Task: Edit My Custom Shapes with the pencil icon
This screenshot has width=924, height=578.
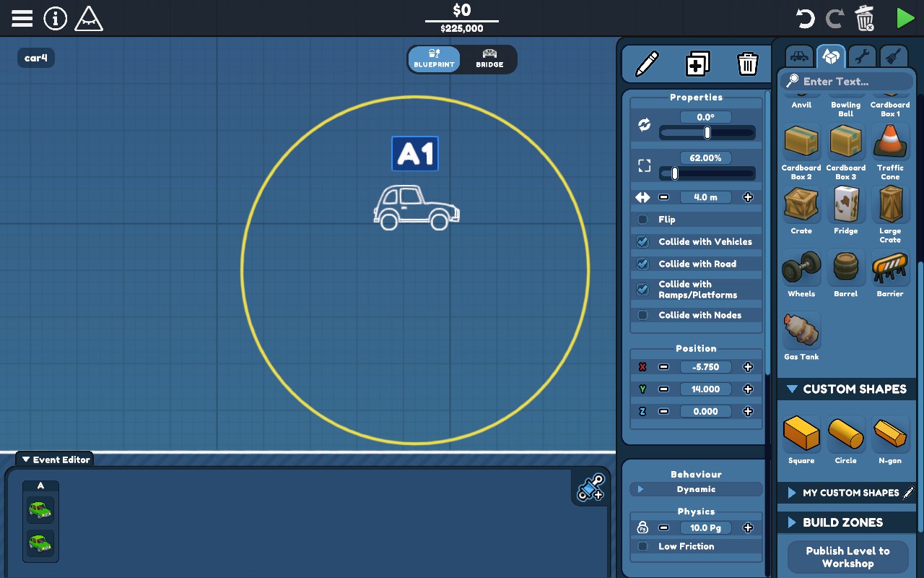Action: pyautogui.click(x=908, y=493)
